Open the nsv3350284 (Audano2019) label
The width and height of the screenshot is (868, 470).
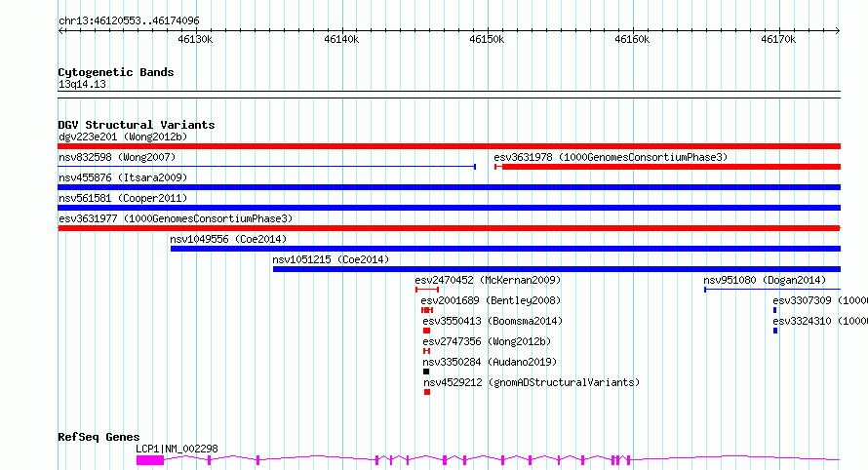[x=490, y=362]
